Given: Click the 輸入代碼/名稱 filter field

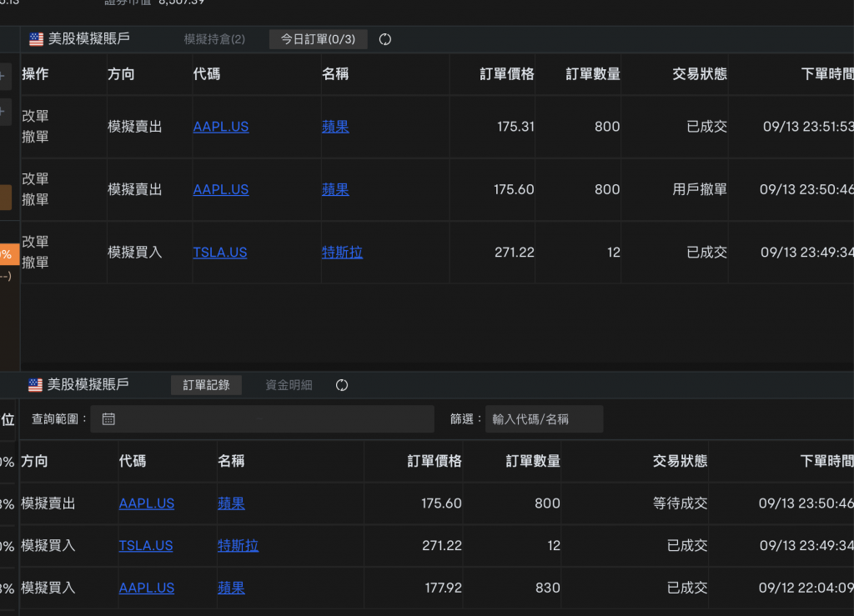Looking at the screenshot, I should [x=544, y=419].
